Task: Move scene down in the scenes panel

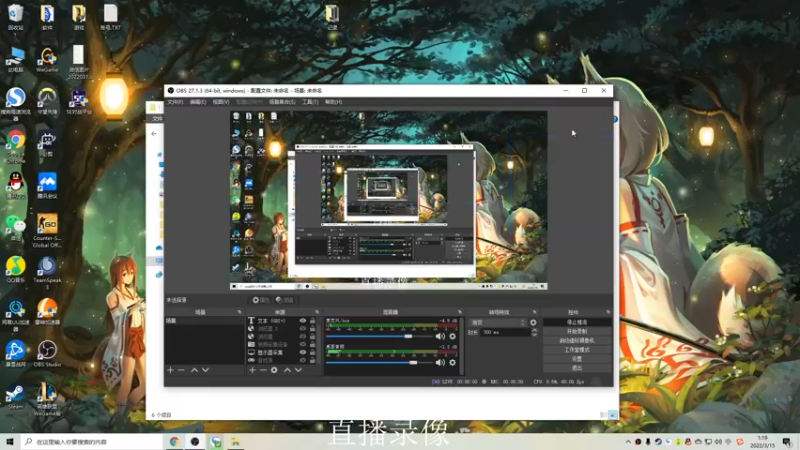Action: pyautogui.click(x=205, y=370)
